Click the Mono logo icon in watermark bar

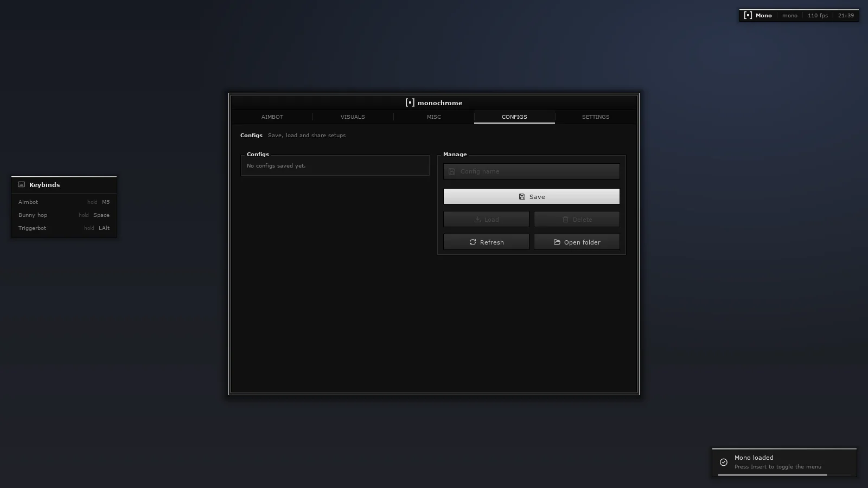point(748,15)
